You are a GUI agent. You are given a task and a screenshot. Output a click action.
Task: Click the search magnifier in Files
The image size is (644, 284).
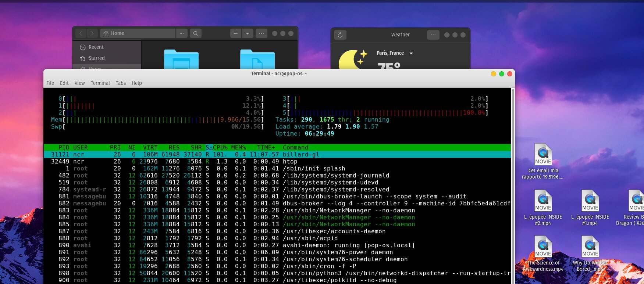pos(196,33)
